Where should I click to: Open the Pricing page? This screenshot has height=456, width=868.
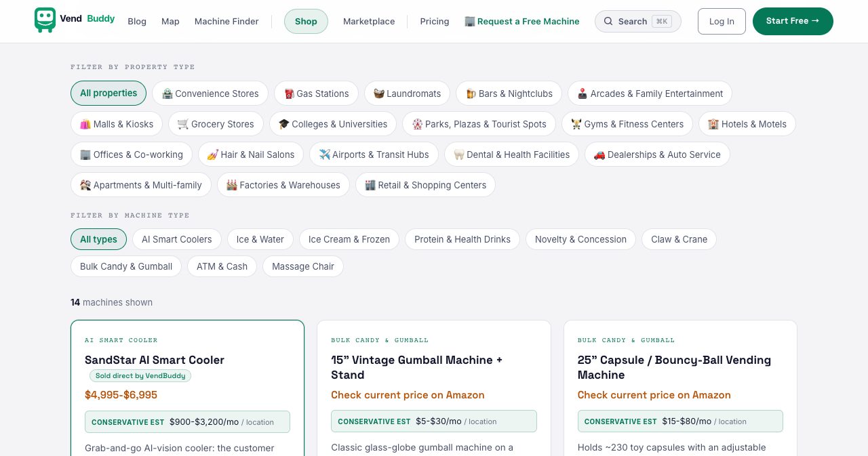(435, 22)
